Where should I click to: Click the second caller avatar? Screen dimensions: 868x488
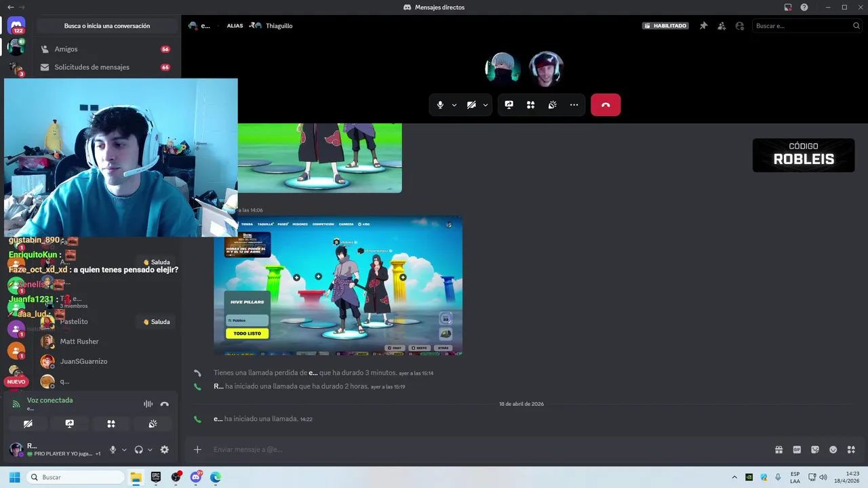tap(546, 68)
